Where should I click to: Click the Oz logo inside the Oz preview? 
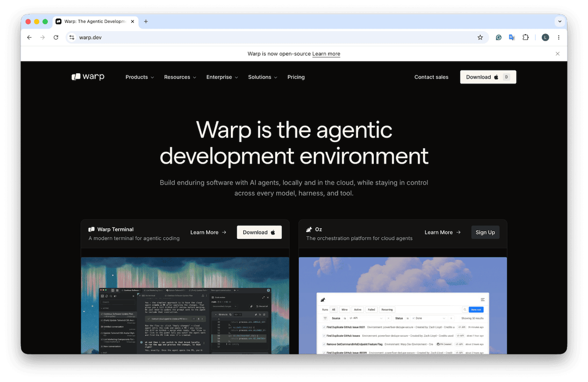click(x=323, y=300)
